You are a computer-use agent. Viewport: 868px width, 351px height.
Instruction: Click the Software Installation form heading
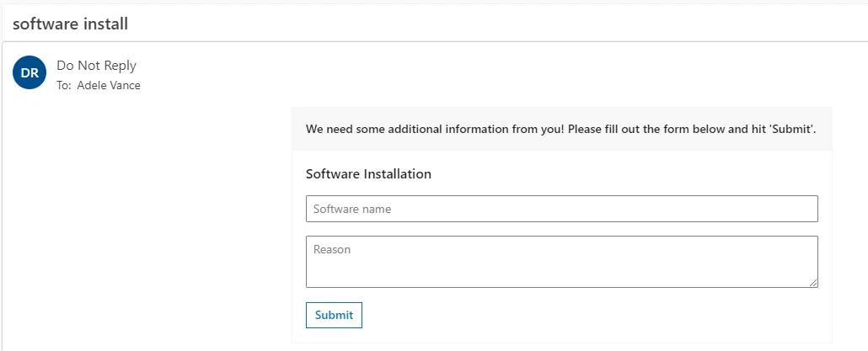368,174
